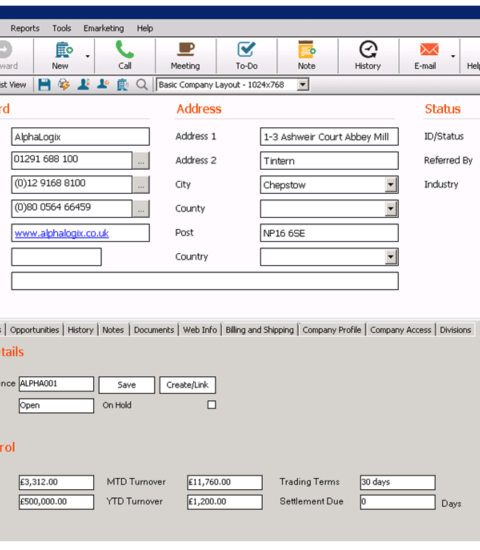Switch to the Web Info tab

pos(200,330)
